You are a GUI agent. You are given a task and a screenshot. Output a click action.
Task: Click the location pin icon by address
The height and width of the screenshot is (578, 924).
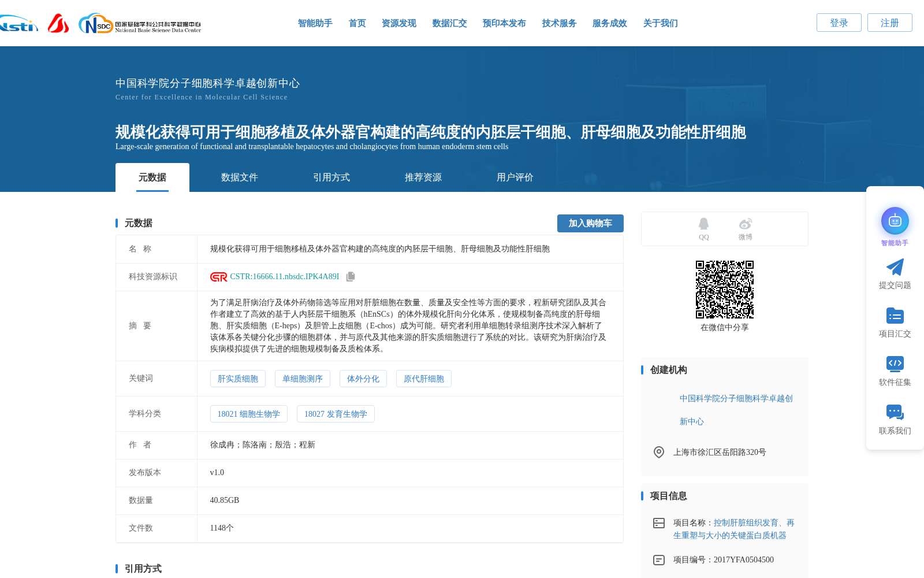point(659,452)
